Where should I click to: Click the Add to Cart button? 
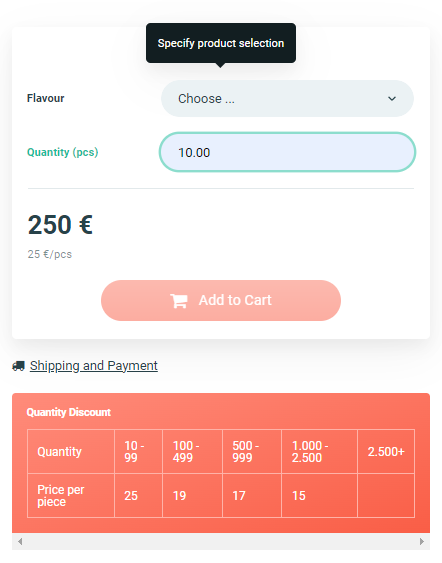coord(221,300)
